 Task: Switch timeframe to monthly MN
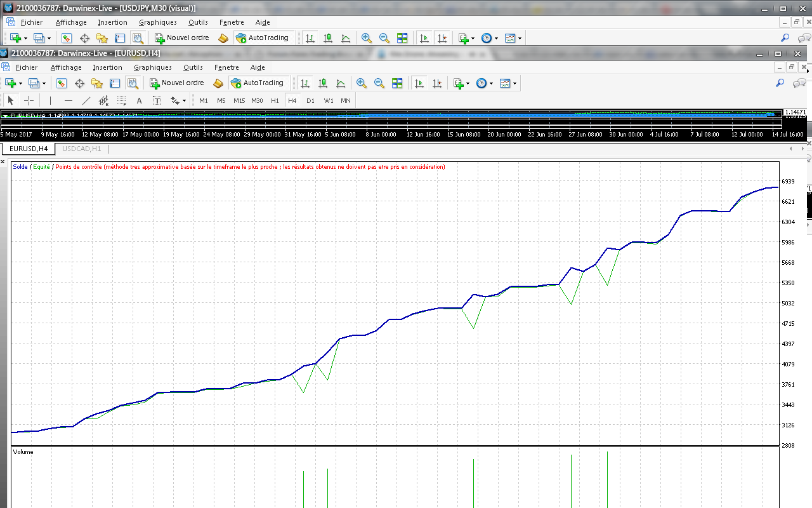(346, 100)
